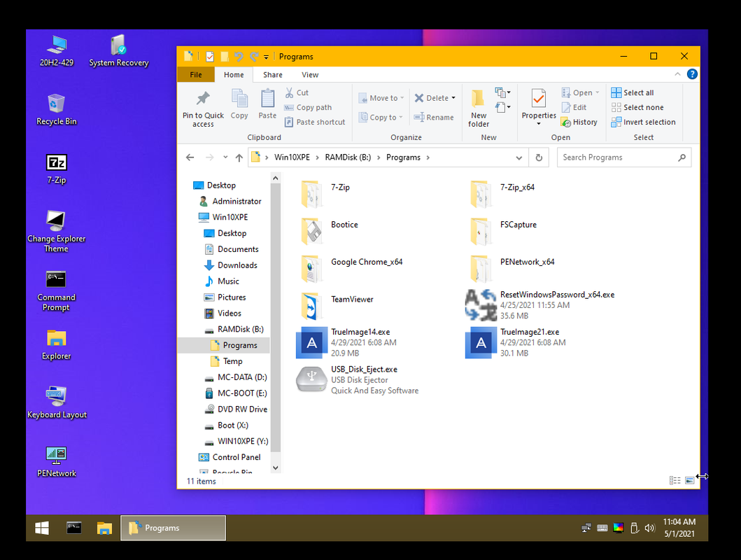Click Copy path command

(308, 107)
